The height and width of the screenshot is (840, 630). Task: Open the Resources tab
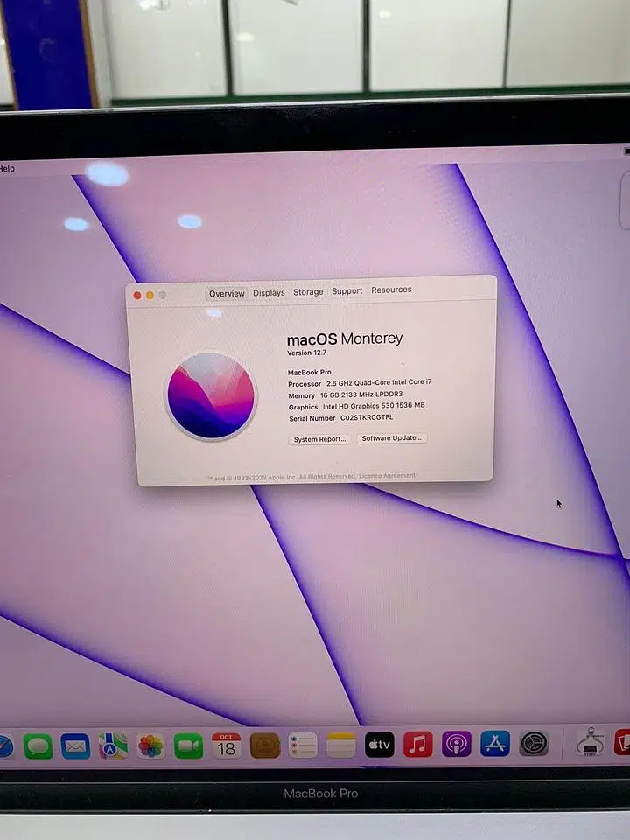(392, 290)
